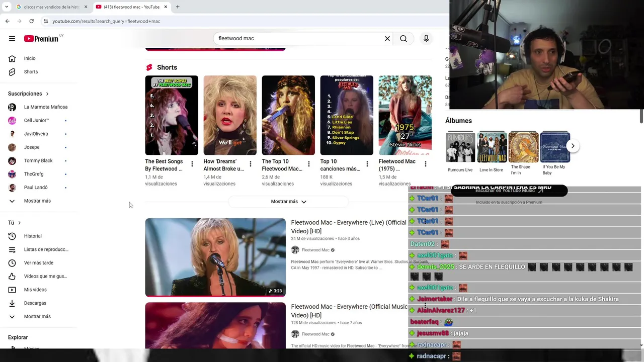Click the browser back arrow
644x362 pixels.
point(7,21)
